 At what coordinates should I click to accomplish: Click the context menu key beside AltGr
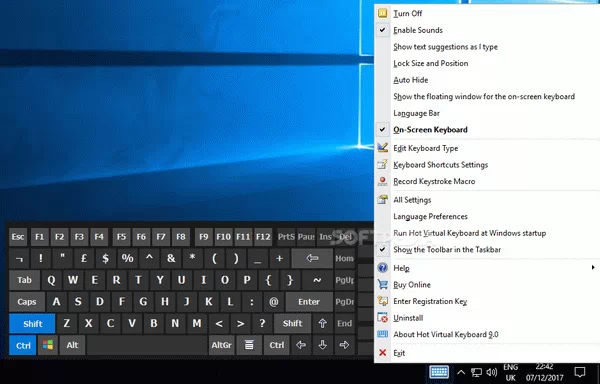(249, 345)
